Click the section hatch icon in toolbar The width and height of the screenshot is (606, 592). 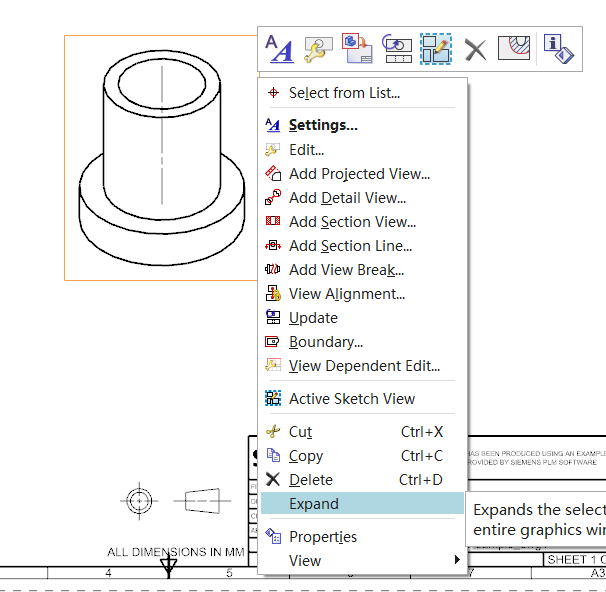(x=513, y=48)
